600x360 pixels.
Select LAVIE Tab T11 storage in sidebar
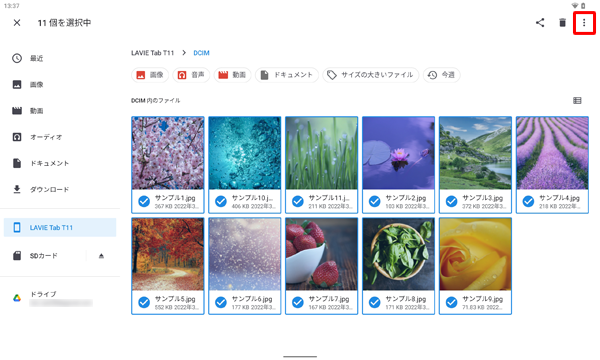[x=60, y=227]
